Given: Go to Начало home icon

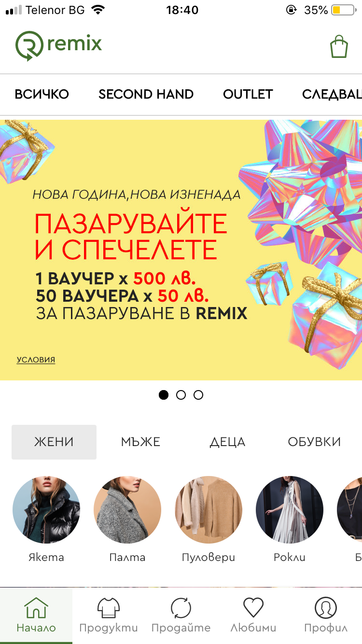Looking at the screenshot, I should click(36, 607).
